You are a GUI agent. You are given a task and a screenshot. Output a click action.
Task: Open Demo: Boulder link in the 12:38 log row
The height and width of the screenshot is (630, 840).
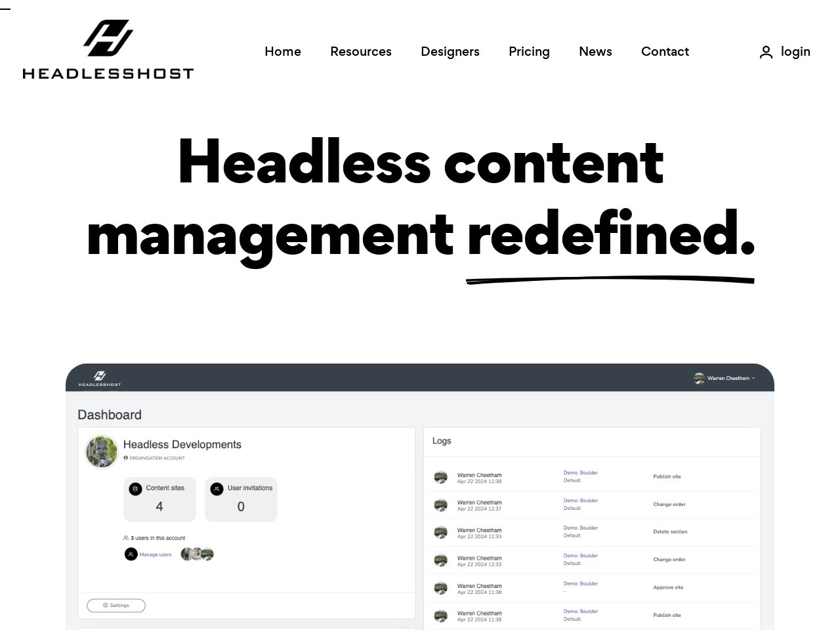coord(581,472)
